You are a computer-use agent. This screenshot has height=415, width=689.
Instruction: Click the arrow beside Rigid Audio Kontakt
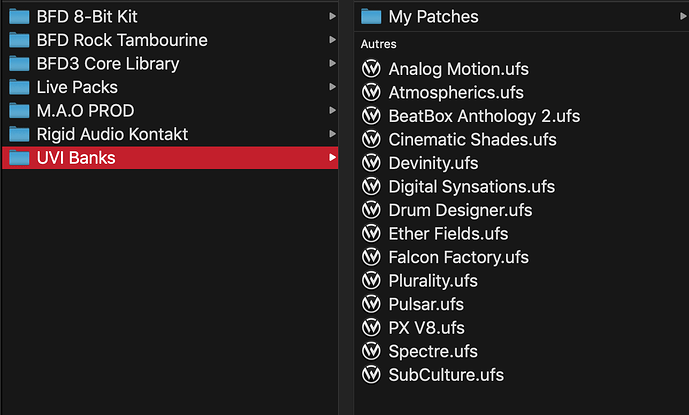pos(332,134)
